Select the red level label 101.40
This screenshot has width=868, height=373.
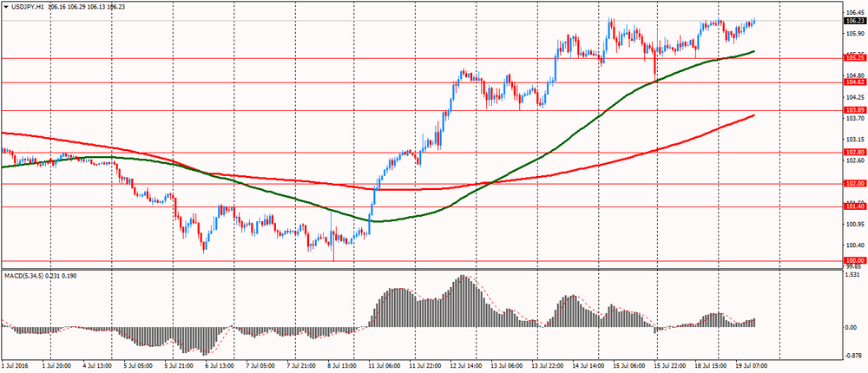[855, 206]
